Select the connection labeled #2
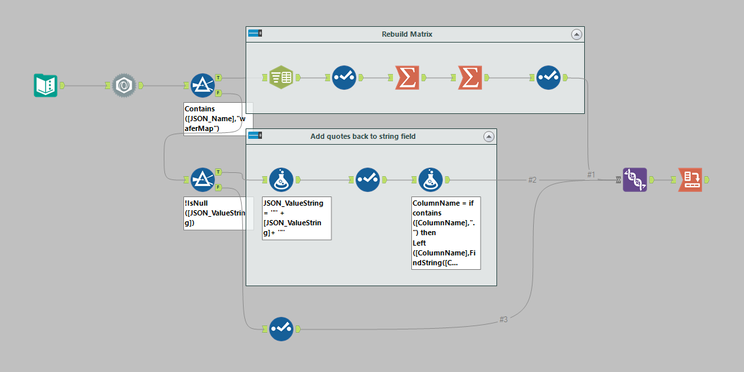Image resolution: width=744 pixels, height=372 pixels. [x=532, y=180]
